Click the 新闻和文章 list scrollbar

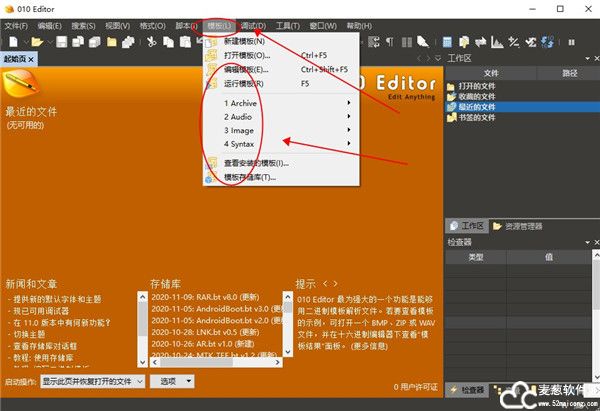tap(142, 329)
